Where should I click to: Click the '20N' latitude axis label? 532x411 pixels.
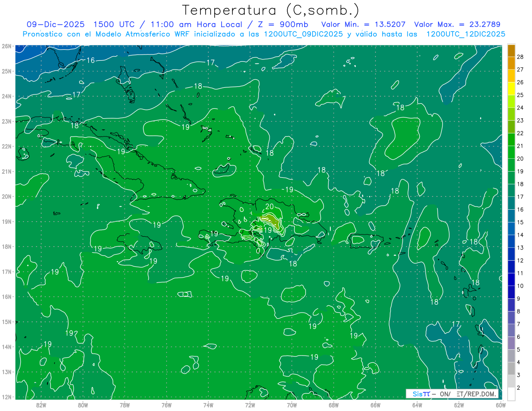6,196
